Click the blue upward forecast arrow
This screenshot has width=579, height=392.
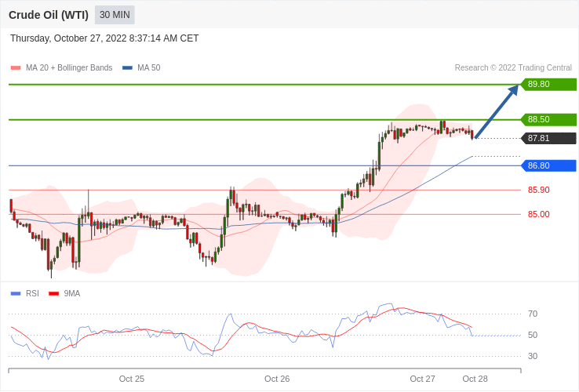coord(497,111)
